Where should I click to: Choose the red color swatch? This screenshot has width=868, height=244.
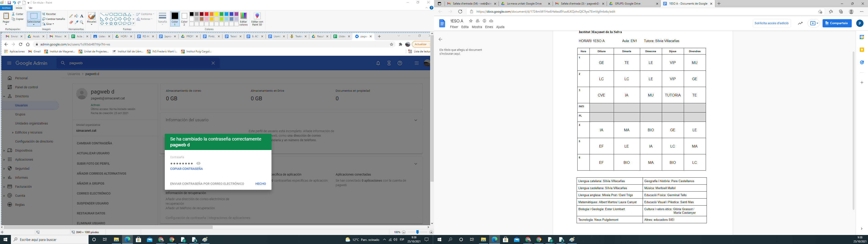[207, 14]
